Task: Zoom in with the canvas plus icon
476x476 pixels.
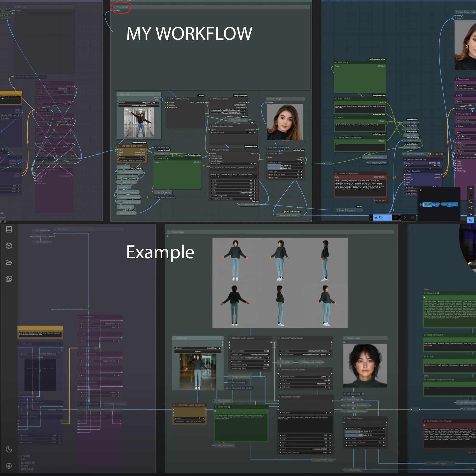Action: click(x=471, y=189)
